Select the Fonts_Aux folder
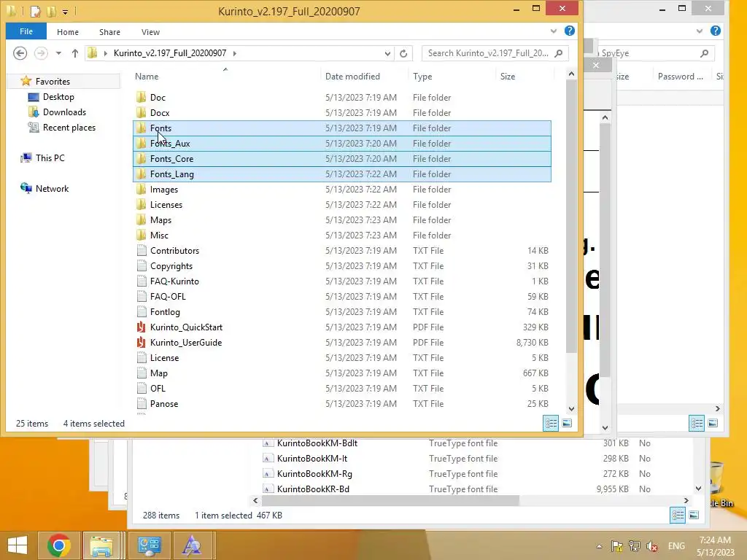The image size is (747, 560). click(x=341, y=144)
